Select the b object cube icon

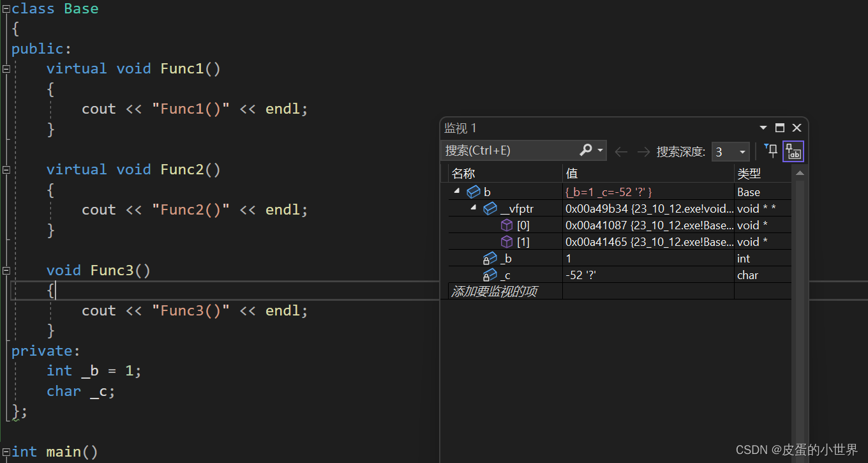click(474, 192)
